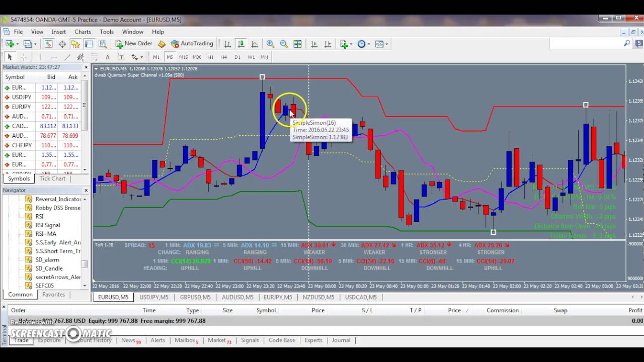The width and height of the screenshot is (644, 362).
Task: Toggle chart auto scroll icon
Action: click(314, 44)
